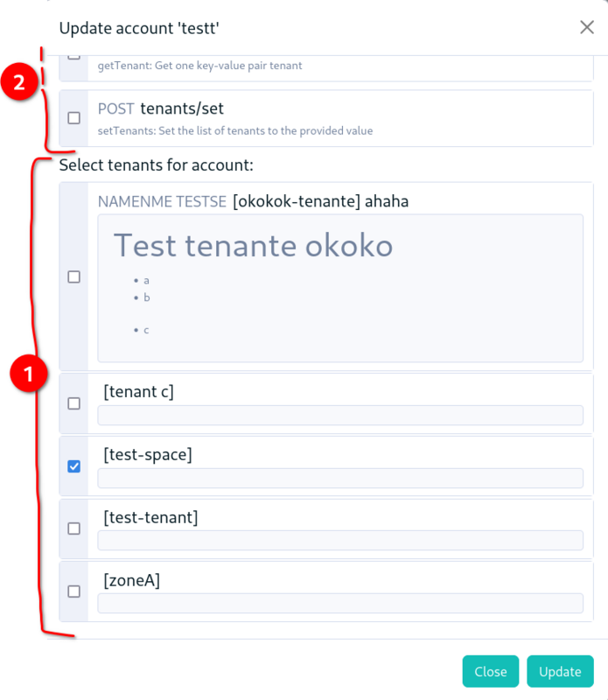Click the 'Test tenante okoko' heading
This screenshot has width=608, height=700.
point(253,246)
